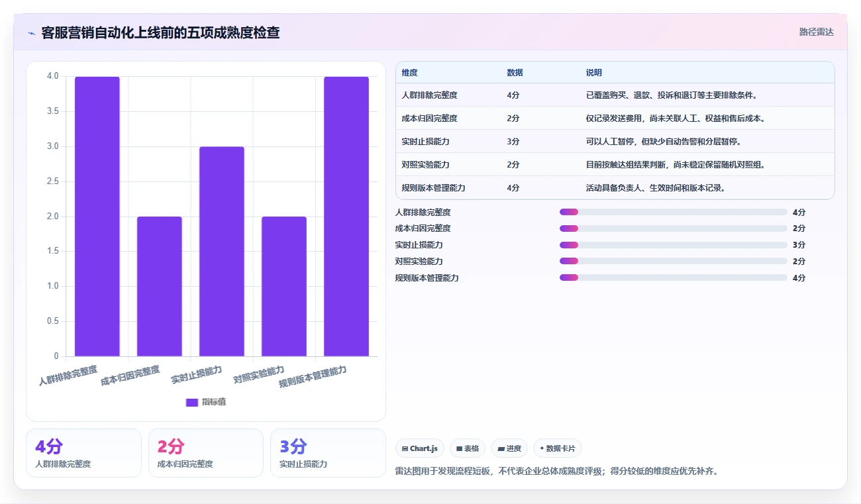Click the lightning icon beside the page title
861x504 pixels.
[x=31, y=33]
